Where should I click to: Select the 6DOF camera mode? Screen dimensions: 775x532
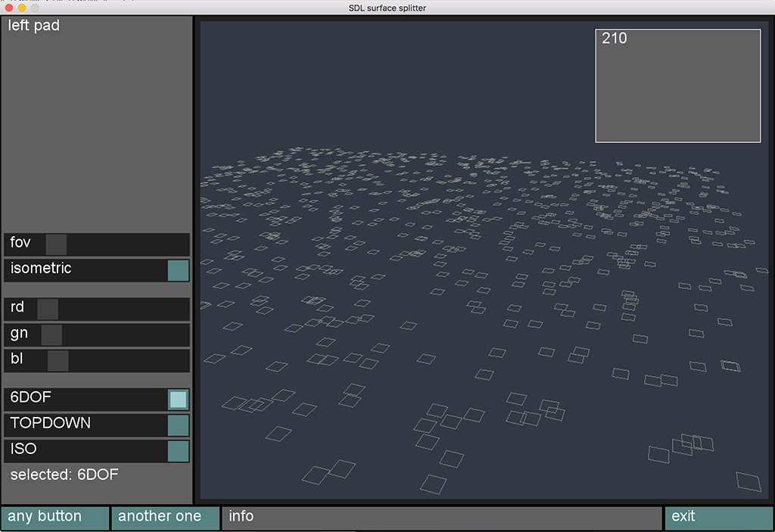178,400
